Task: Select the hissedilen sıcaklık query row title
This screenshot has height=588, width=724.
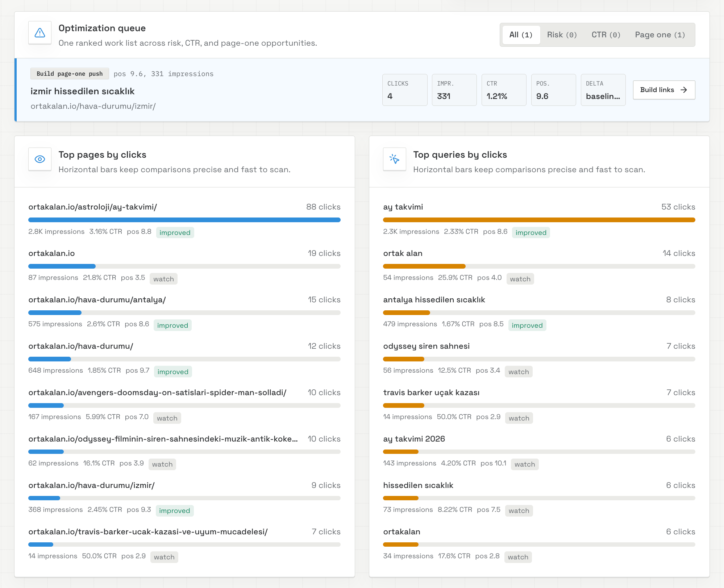Action: coord(419,485)
